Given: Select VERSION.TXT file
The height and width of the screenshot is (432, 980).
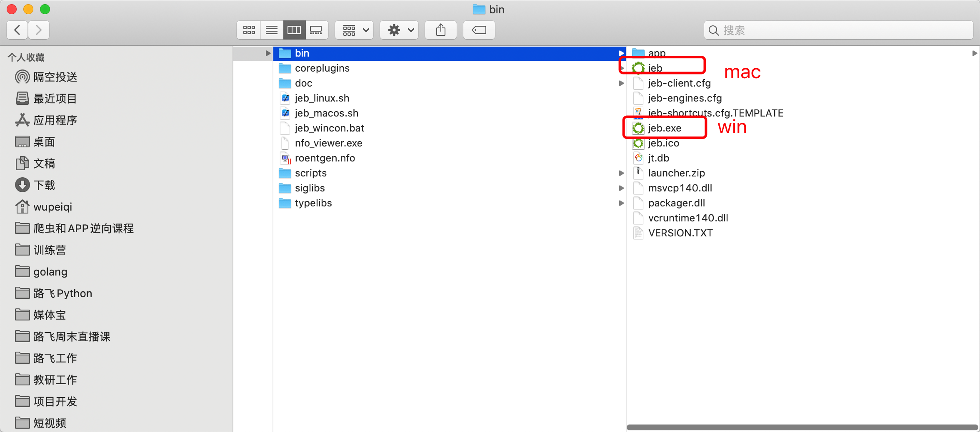Looking at the screenshot, I should point(673,233).
